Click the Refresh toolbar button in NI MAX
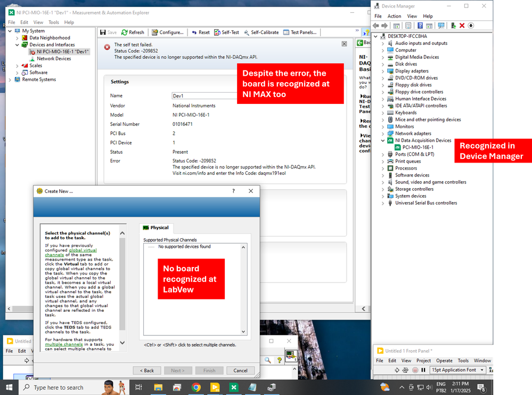 click(x=133, y=33)
